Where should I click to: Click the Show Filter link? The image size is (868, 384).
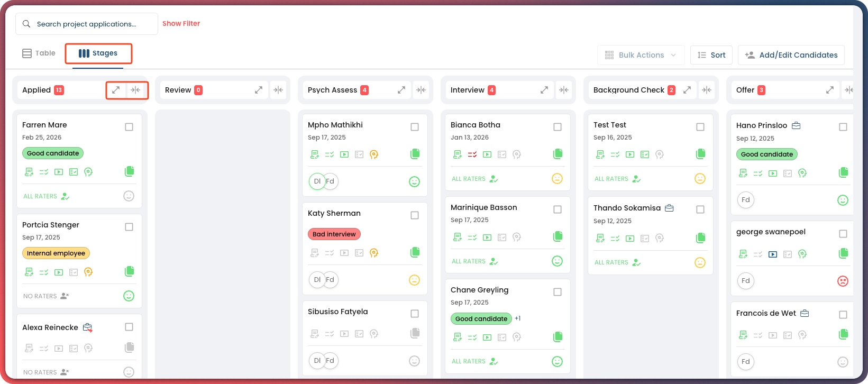181,24
